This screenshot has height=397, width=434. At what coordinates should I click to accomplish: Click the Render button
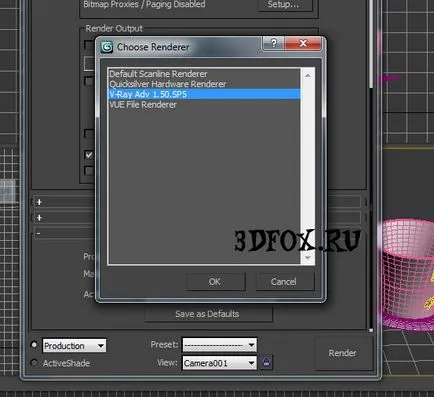(343, 353)
